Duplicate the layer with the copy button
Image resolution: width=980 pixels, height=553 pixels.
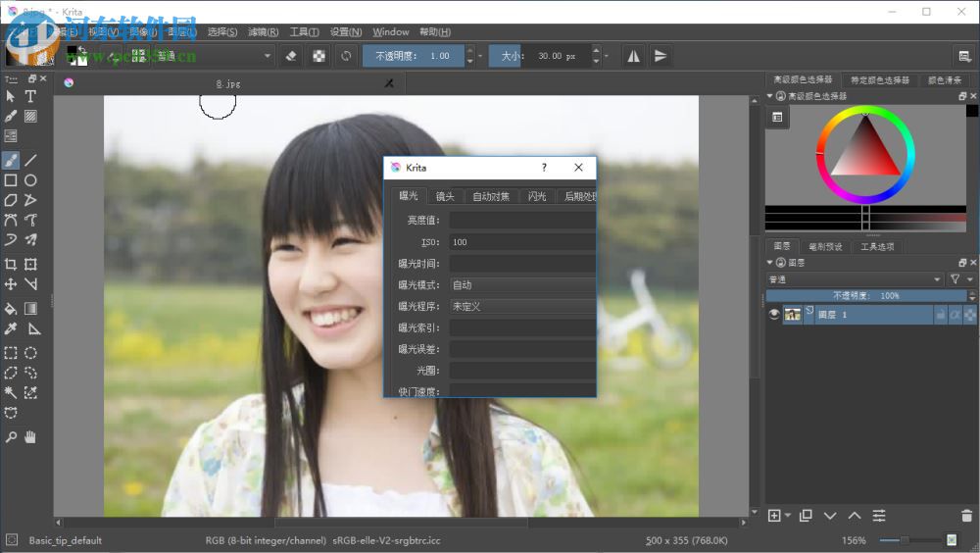[806, 516]
